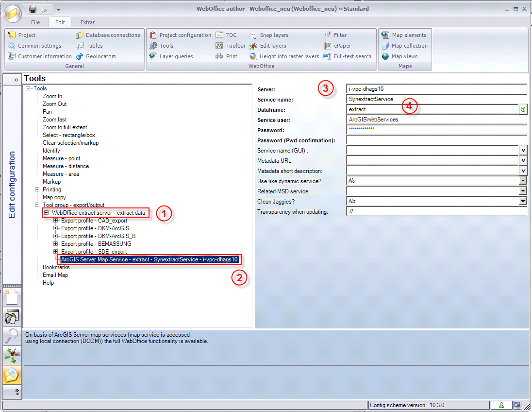
Task: Open the File menu tab
Action: coord(35,22)
